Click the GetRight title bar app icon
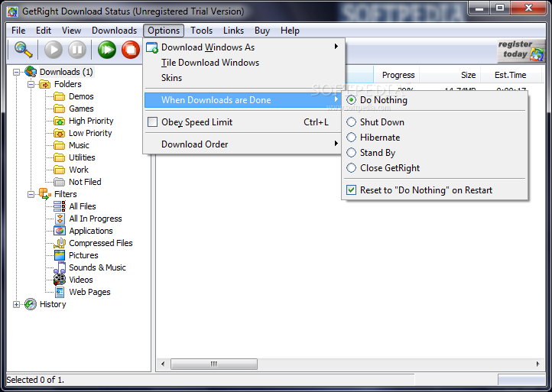This screenshot has height=392, width=552. point(12,11)
